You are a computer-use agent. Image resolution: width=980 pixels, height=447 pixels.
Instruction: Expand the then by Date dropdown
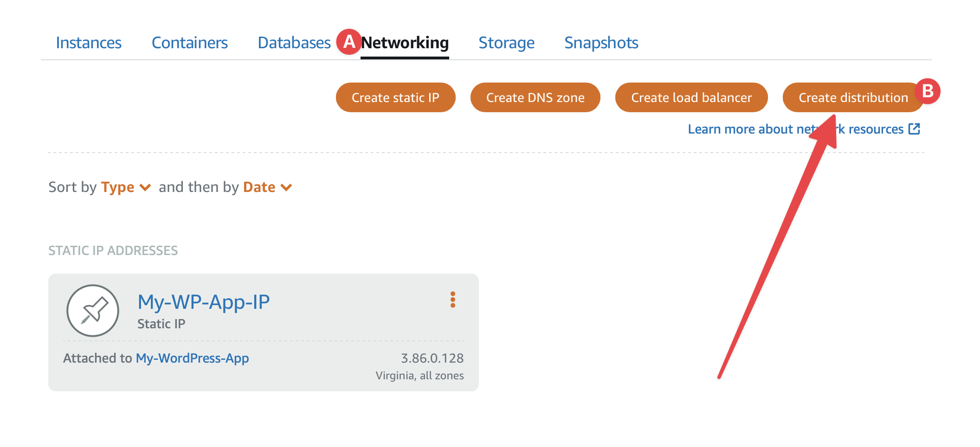pos(268,187)
